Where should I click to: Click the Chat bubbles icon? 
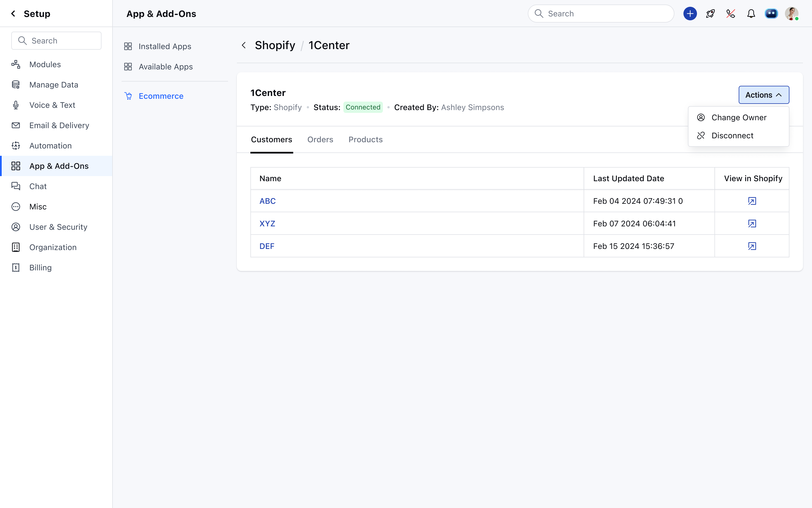coord(16,186)
